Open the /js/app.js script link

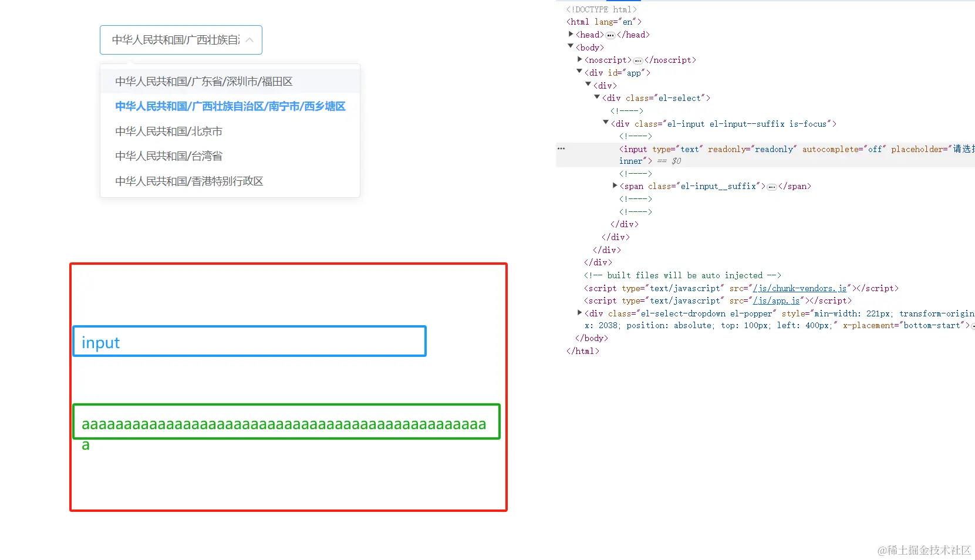tap(777, 301)
